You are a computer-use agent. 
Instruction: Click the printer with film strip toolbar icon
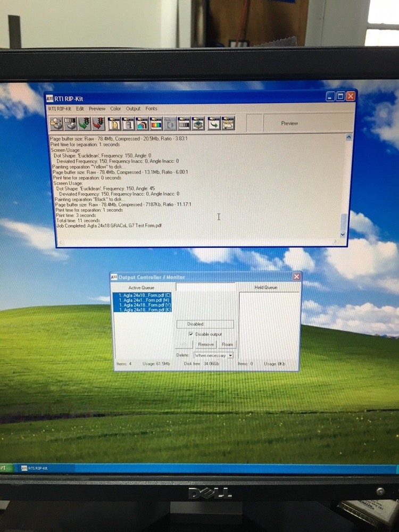click(70, 123)
